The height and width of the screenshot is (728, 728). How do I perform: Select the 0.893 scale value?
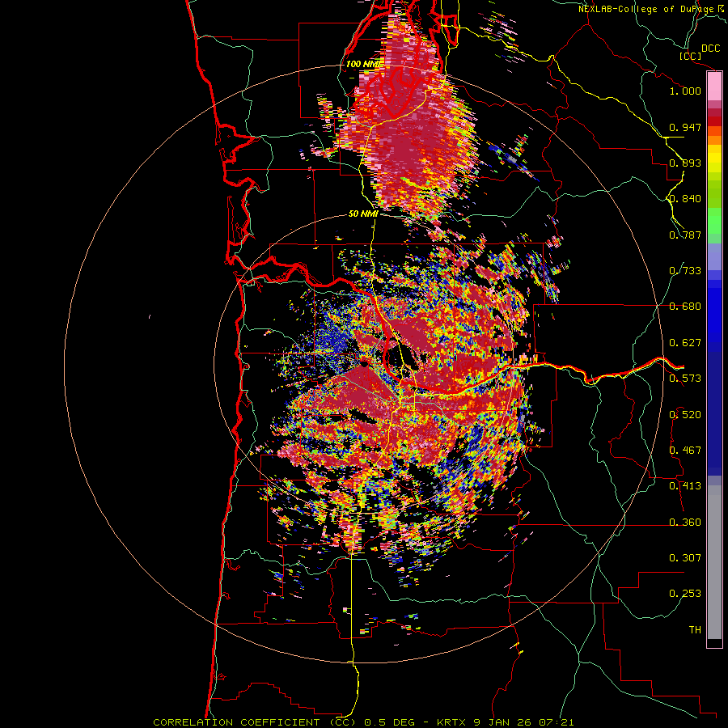click(x=685, y=163)
